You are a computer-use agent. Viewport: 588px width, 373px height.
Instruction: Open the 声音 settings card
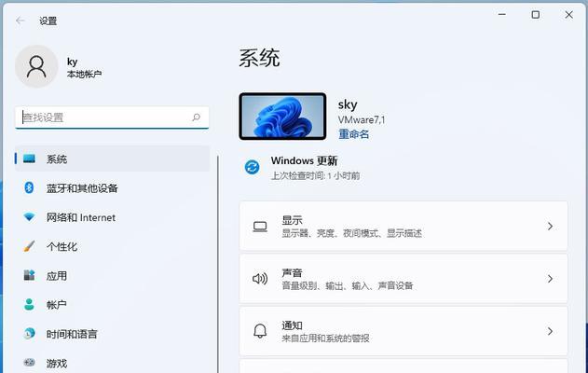pos(403,279)
